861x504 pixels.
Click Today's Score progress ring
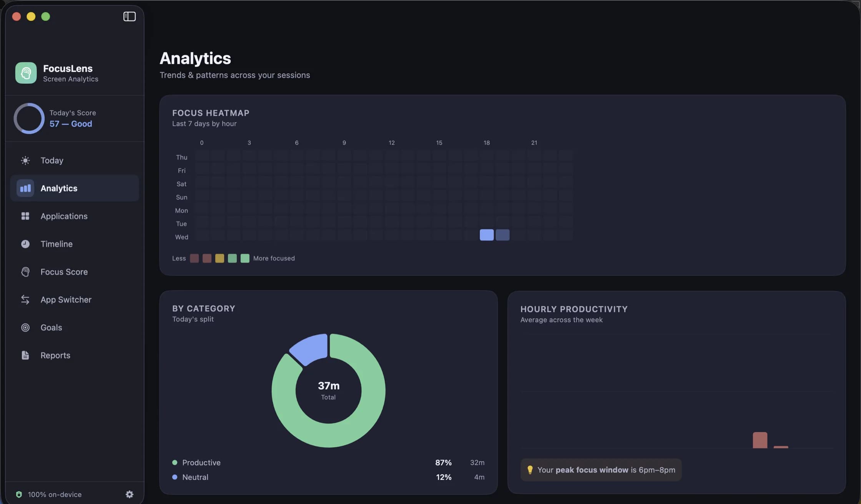pos(29,118)
